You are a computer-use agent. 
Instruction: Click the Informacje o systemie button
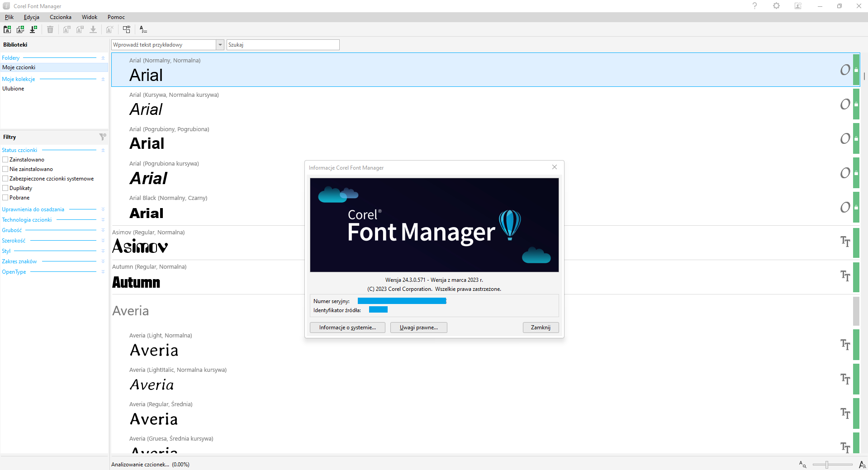(347, 328)
